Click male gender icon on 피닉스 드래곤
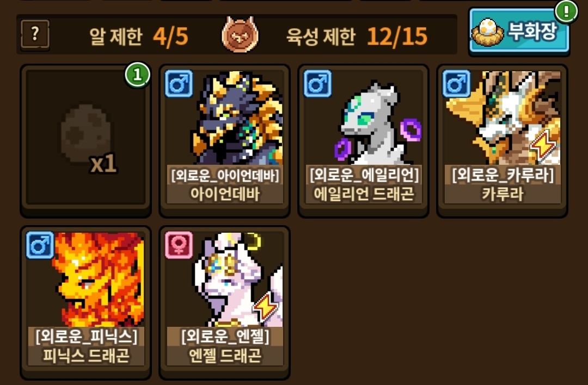The image size is (588, 385). pyautogui.click(x=40, y=245)
